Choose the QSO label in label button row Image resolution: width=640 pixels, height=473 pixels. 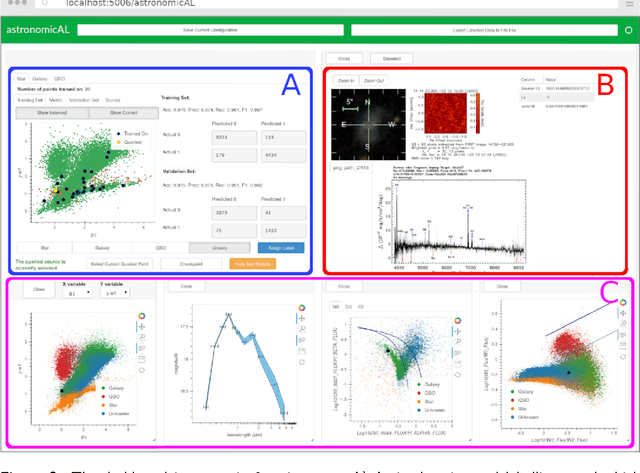pyautogui.click(x=160, y=248)
